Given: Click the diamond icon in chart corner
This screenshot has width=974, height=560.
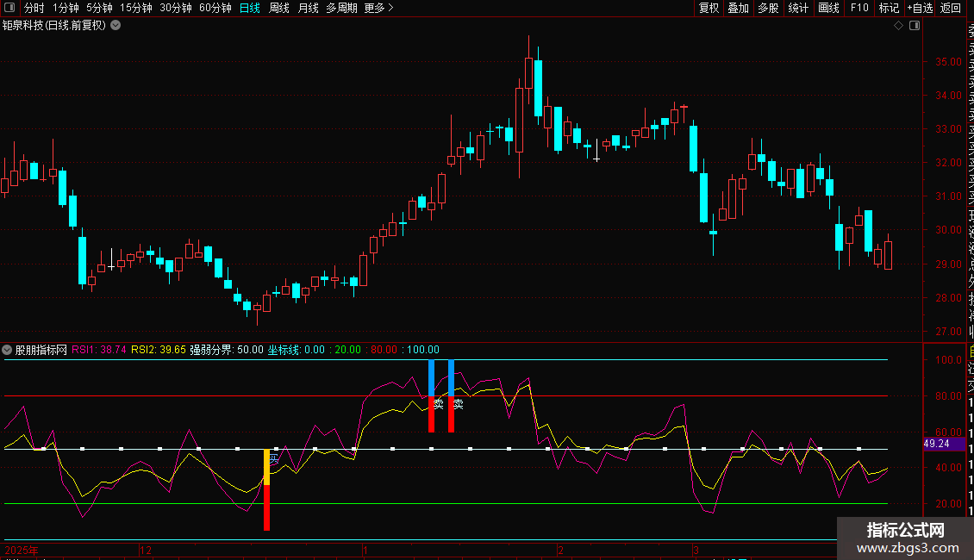Looking at the screenshot, I should [898, 26].
